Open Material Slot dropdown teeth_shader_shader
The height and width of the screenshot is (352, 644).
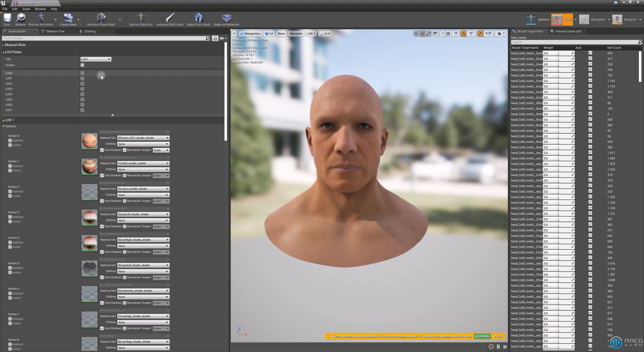pyautogui.click(x=143, y=163)
